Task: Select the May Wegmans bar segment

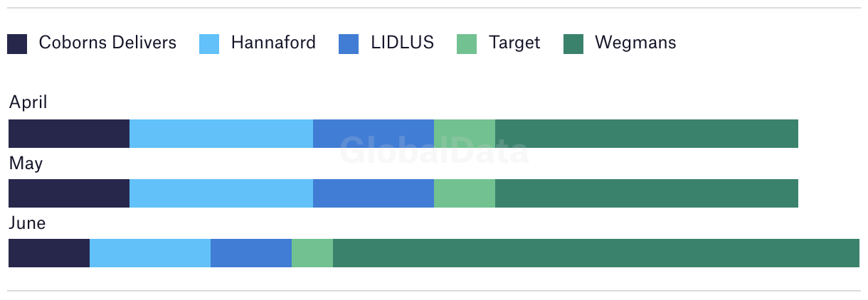Action: pos(647,193)
